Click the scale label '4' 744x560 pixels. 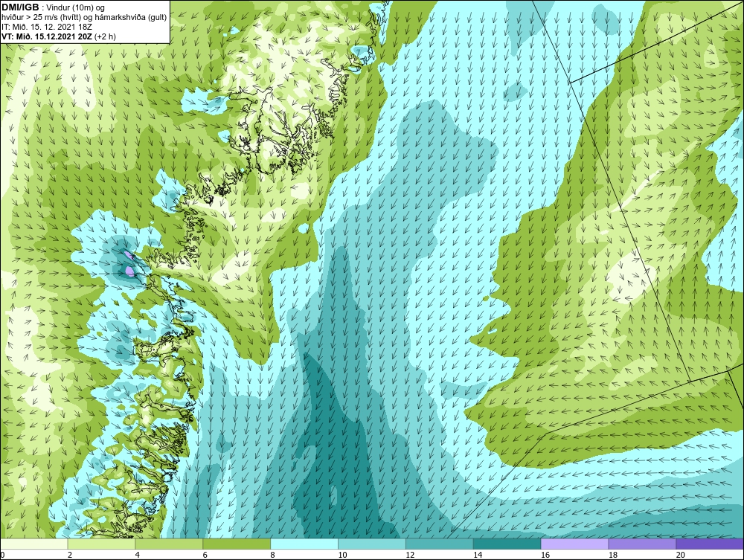(137, 555)
